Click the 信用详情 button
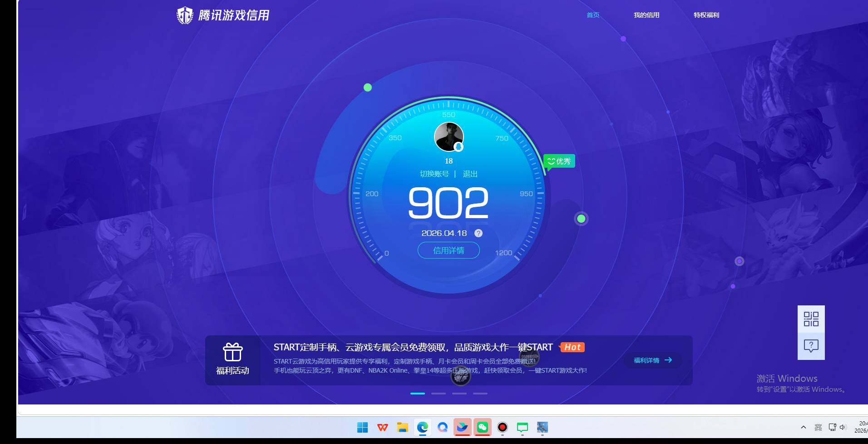This screenshot has height=444, width=868. tap(448, 250)
